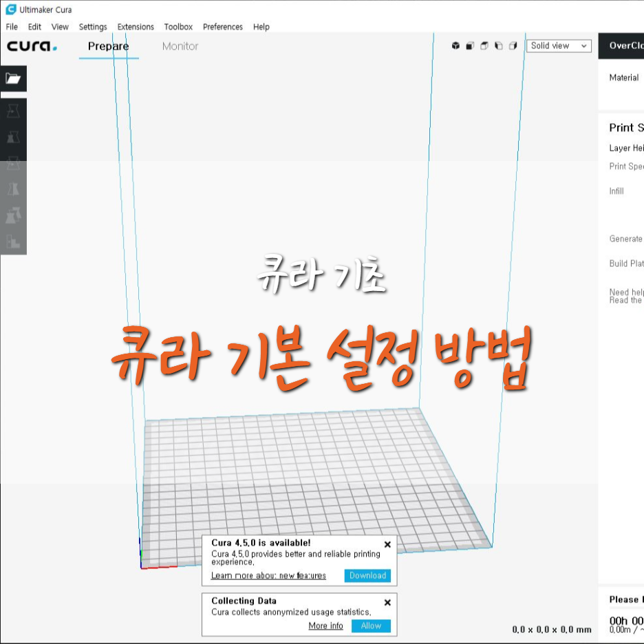Viewport: 644px width, 644px height.
Task: Open the View menu
Action: click(60, 27)
